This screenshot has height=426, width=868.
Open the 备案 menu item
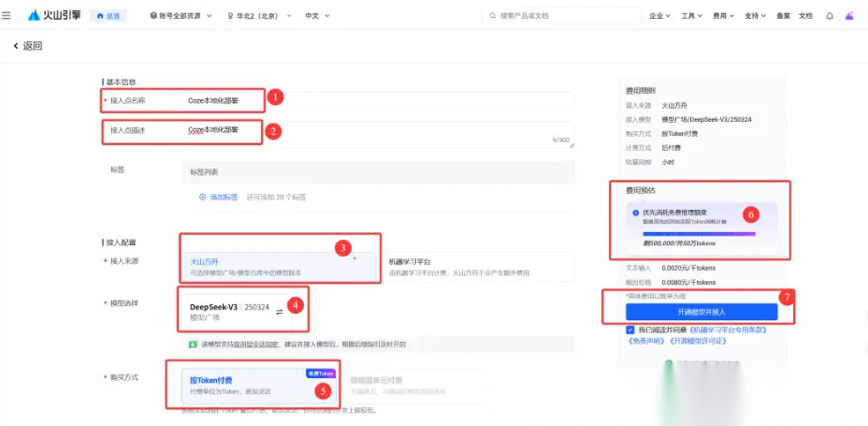click(783, 16)
